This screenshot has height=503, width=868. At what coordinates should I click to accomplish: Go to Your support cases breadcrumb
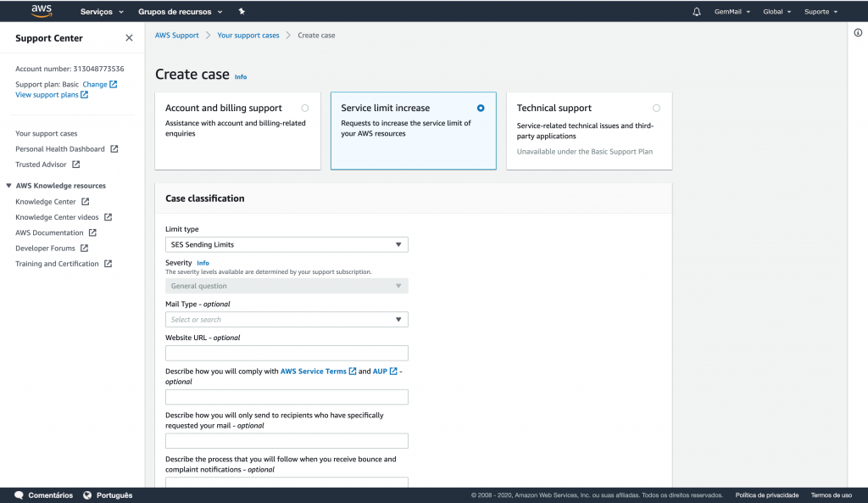tap(248, 36)
